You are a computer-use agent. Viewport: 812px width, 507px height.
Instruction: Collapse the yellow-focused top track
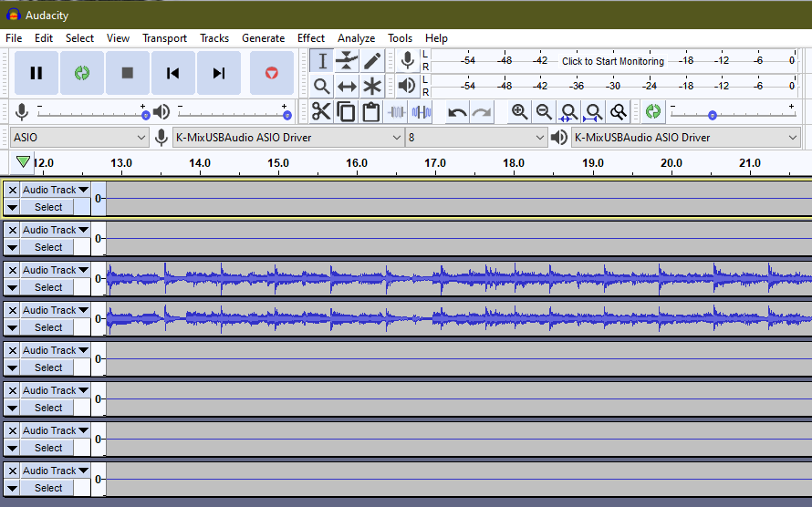coord(13,208)
